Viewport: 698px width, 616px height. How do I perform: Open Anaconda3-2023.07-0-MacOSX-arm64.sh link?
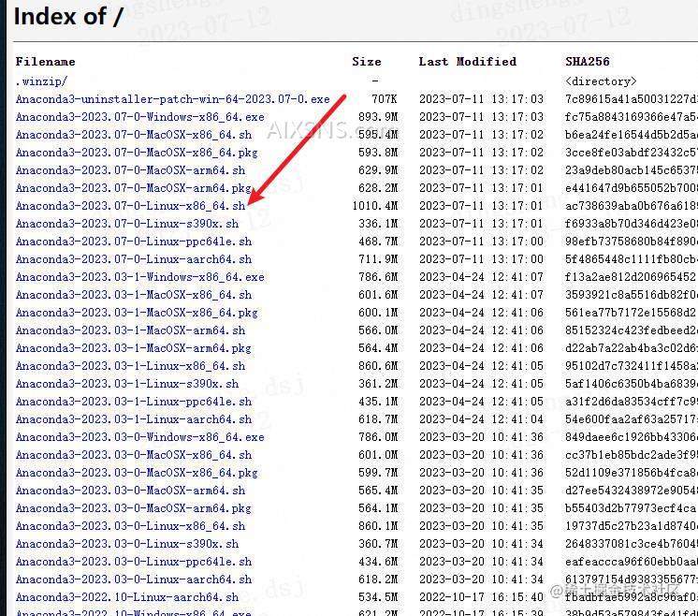tap(130, 170)
